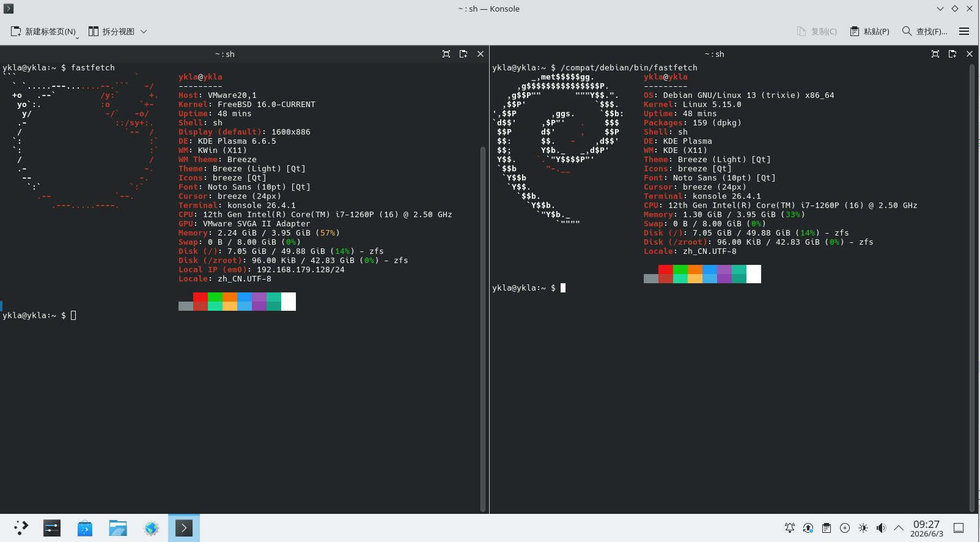Image resolution: width=980 pixels, height=542 pixels.
Task: Open brightness and color settings tray icon
Action: click(x=863, y=528)
